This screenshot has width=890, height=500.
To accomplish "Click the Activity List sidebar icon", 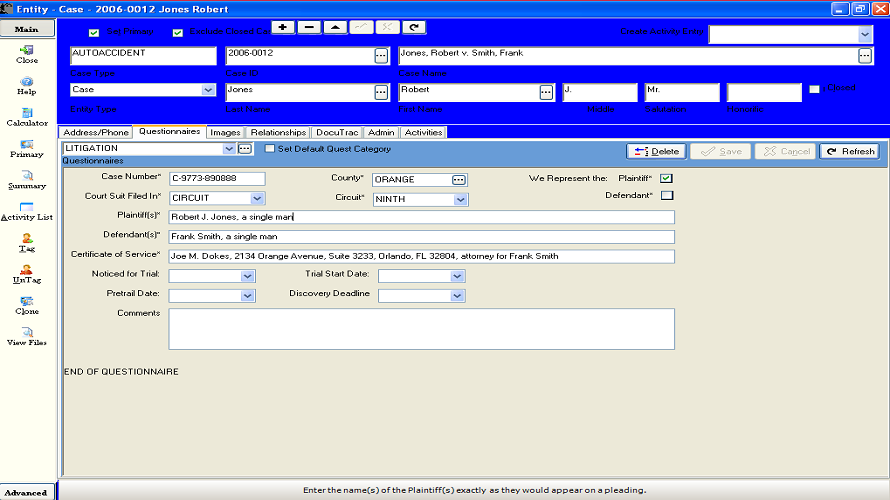I will click(x=27, y=210).
